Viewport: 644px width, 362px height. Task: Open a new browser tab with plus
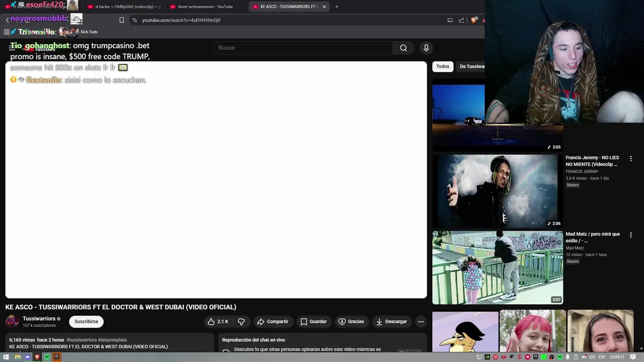[x=337, y=7]
